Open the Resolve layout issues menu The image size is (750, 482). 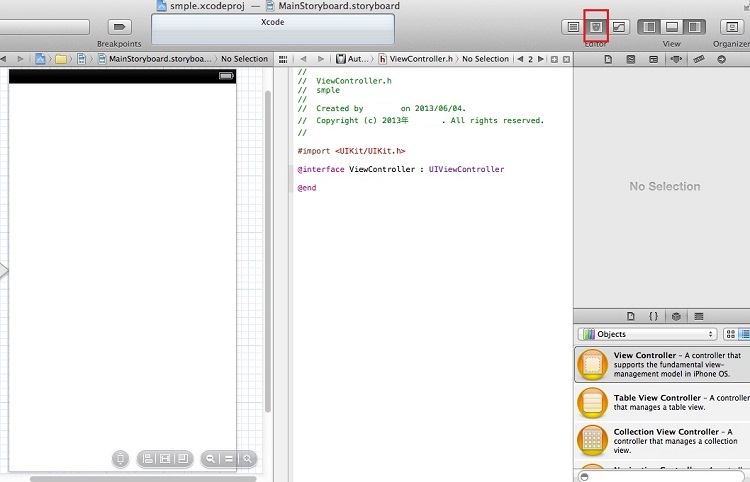[183, 459]
